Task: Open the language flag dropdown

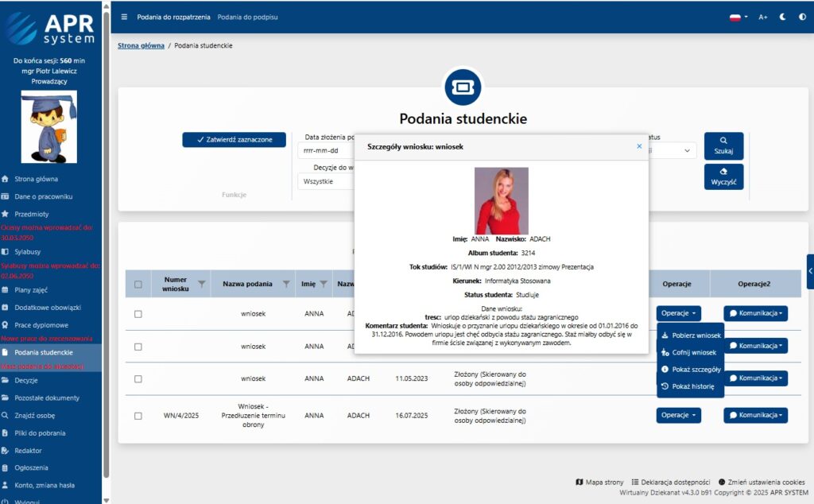Action: coord(738,17)
